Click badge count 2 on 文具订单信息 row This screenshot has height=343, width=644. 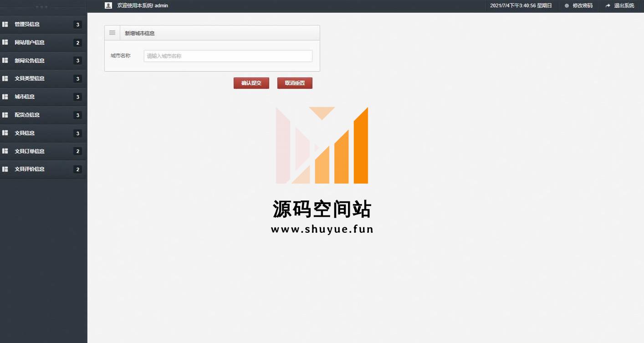point(78,151)
